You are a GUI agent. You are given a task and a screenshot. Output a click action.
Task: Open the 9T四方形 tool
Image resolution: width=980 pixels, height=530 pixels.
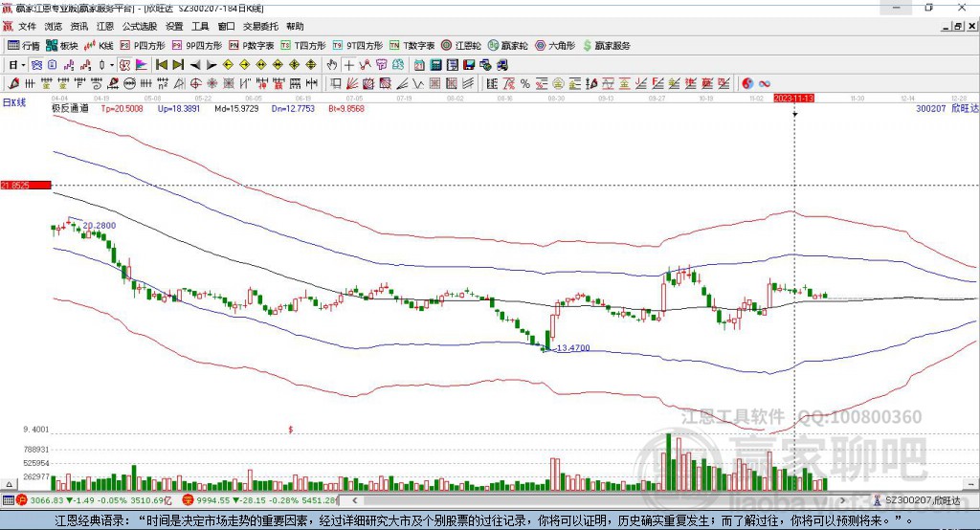tap(358, 46)
